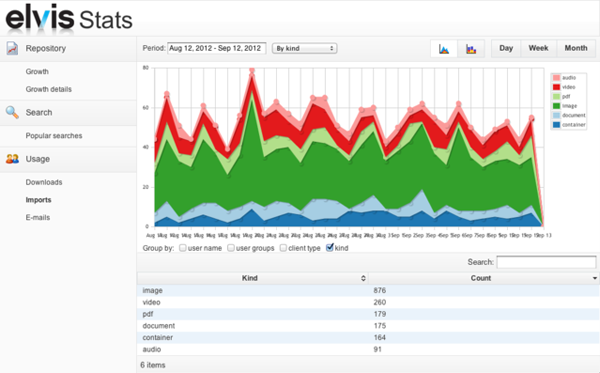This screenshot has height=373, width=600.
Task: Open Popular searches page
Action: (x=54, y=136)
